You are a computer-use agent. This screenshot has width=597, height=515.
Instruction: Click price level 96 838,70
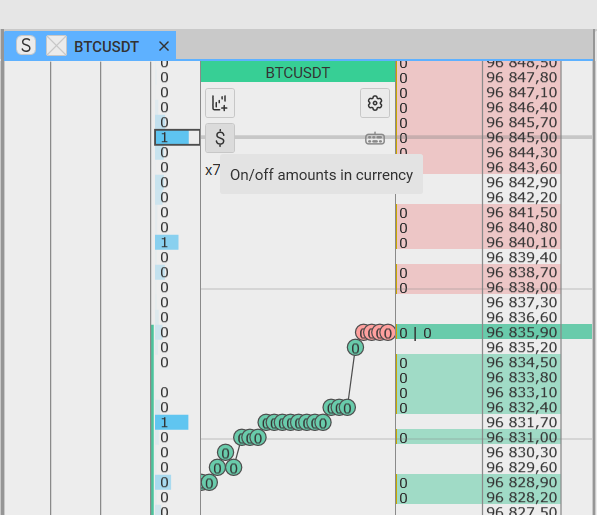522,273
